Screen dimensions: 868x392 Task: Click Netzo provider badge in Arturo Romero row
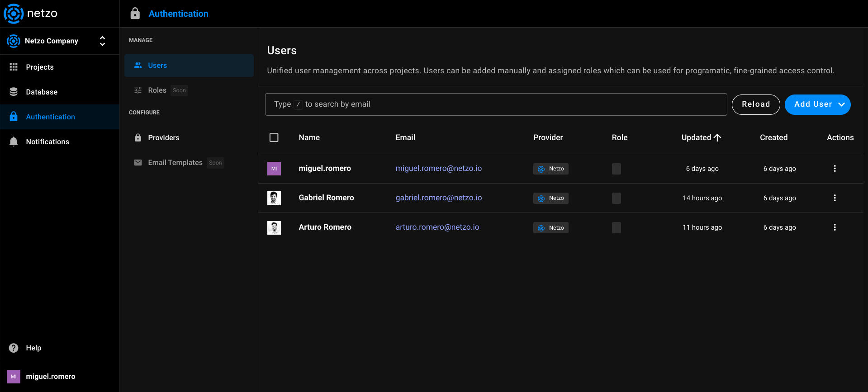(550, 227)
